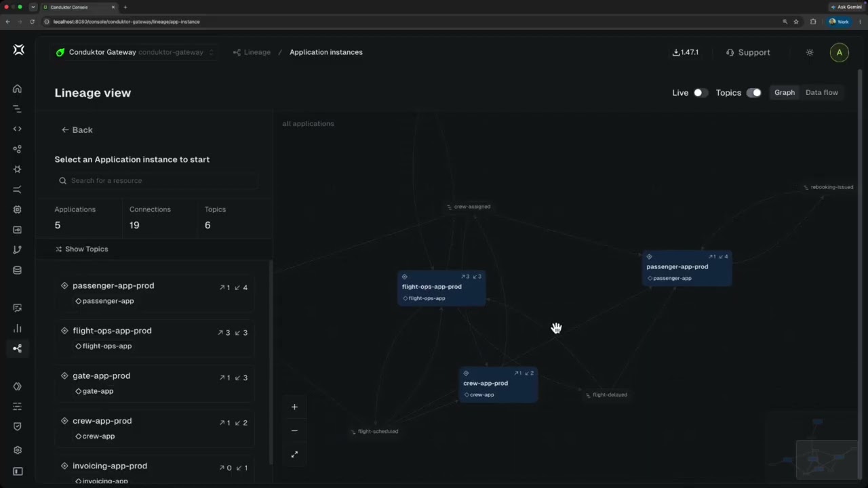Image resolution: width=868 pixels, height=488 pixels.
Task: Click the crew-assigned topic node
Action: click(469, 207)
